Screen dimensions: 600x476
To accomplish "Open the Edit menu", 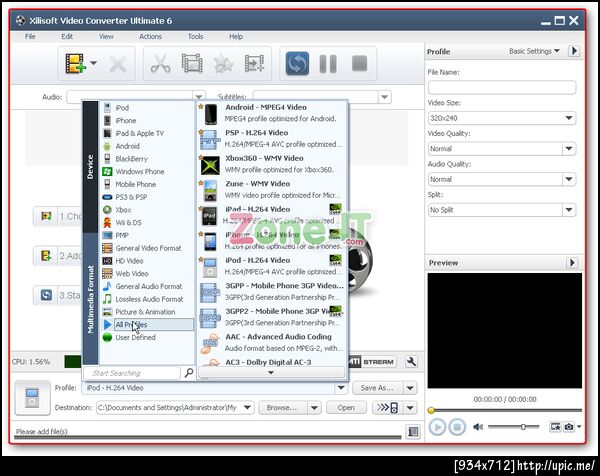I will coord(67,36).
